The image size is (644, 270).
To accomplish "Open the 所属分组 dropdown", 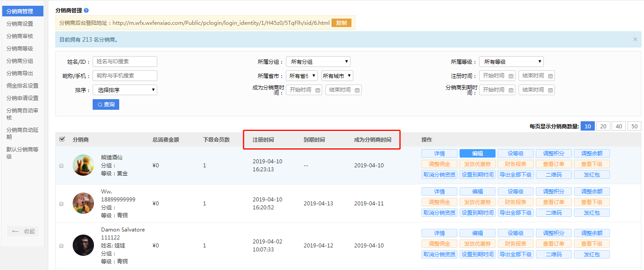I will (x=318, y=62).
